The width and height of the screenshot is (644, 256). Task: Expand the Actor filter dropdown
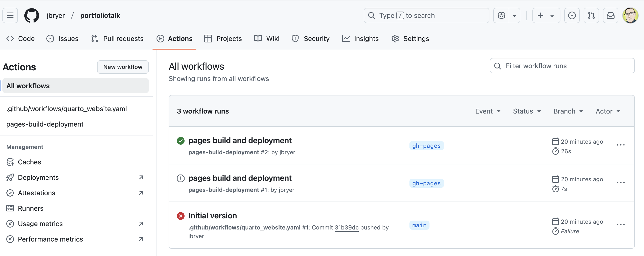point(608,111)
